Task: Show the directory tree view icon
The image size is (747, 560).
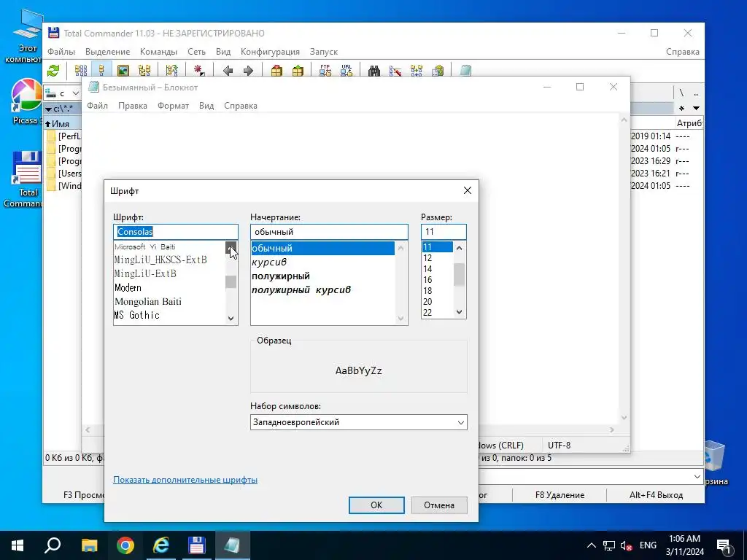Action: pyautogui.click(x=144, y=71)
